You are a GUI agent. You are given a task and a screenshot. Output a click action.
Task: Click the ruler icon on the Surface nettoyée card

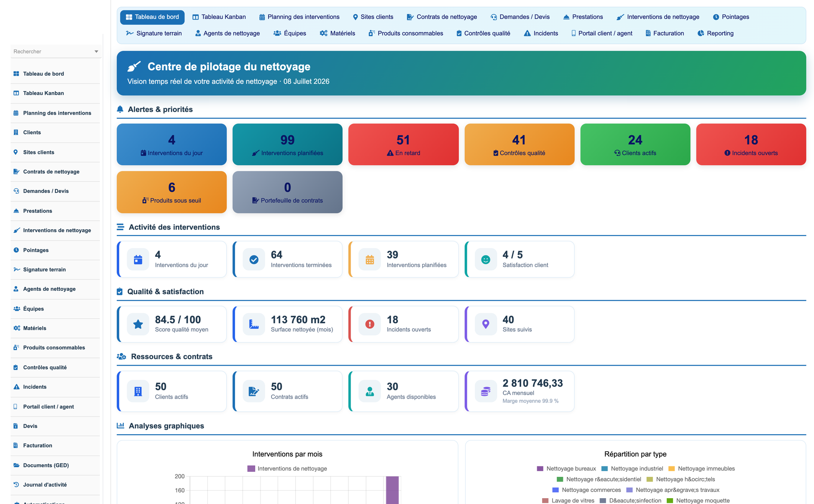[254, 324]
